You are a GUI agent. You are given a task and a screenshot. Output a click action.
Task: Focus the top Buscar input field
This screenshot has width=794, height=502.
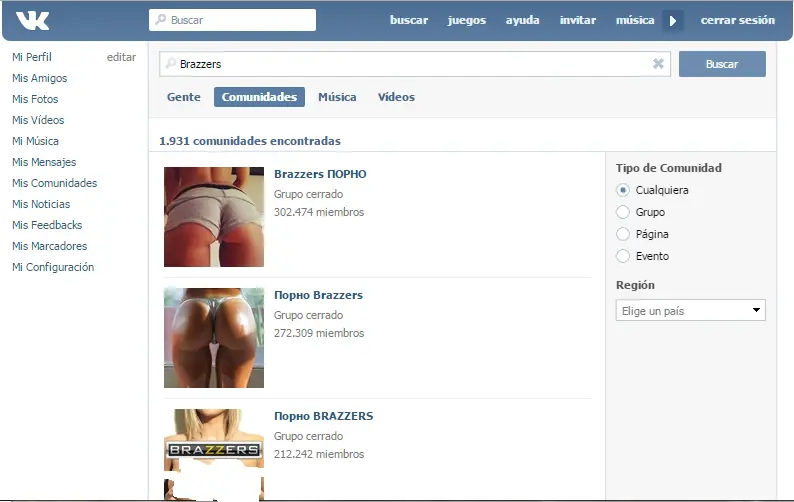coord(232,20)
